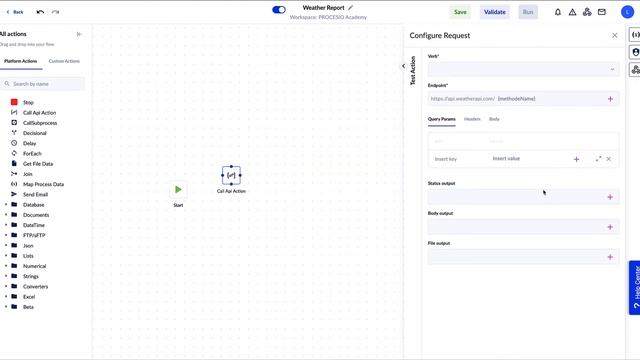This screenshot has height=360, width=640.
Task: Open notifications bell icon
Action: coord(558,12)
